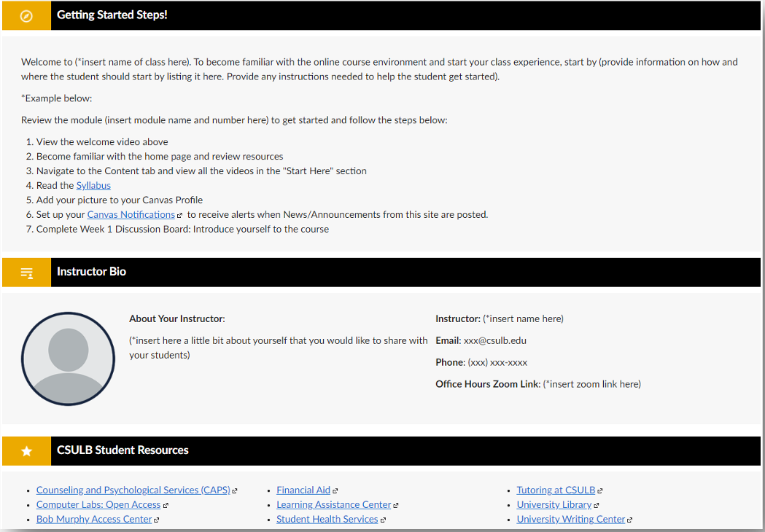Screen dimensions: 765x532
Task: Click the '(*insert zoom link here)' placeholder
Action: (x=592, y=384)
